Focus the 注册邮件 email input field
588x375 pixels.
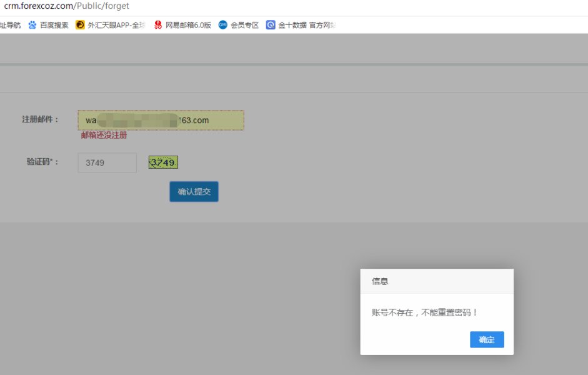[161, 121]
